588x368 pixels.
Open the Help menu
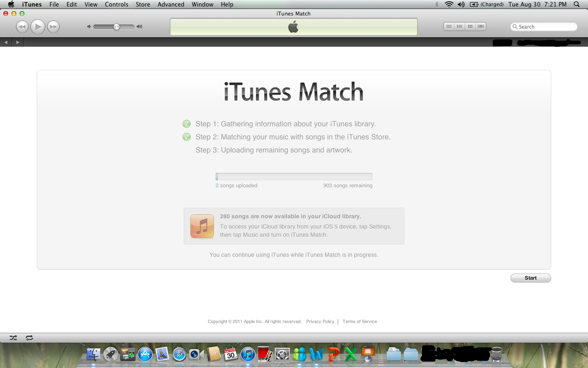227,4
